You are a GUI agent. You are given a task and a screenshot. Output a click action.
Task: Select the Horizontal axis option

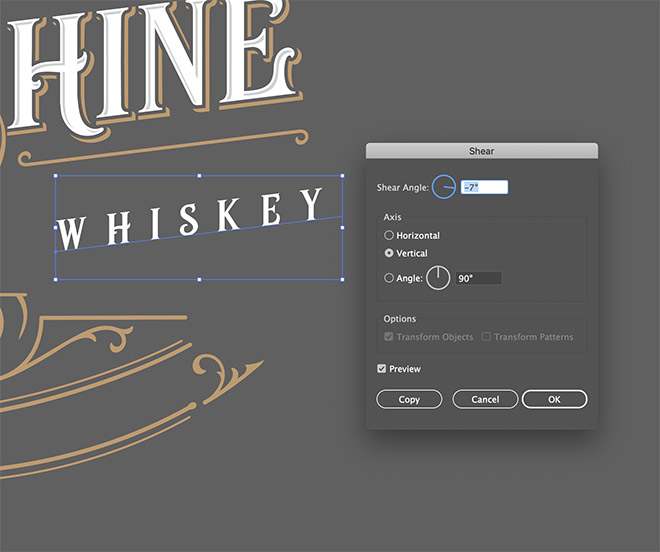[x=389, y=236]
